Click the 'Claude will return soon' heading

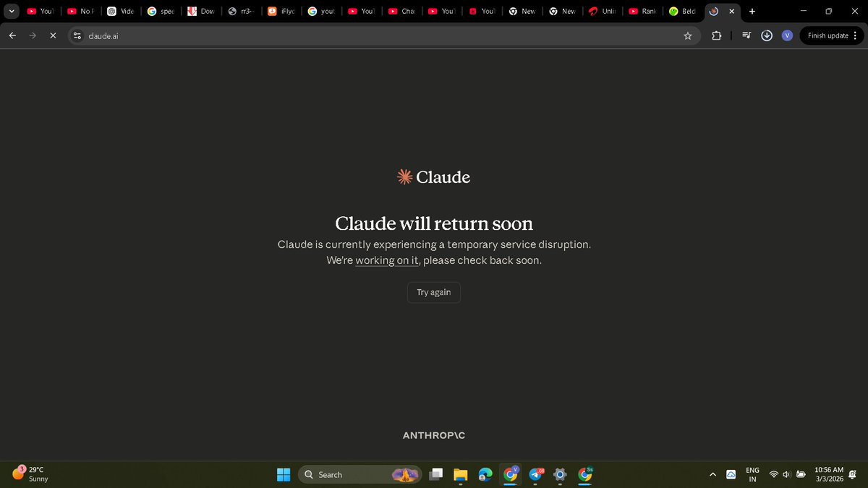[434, 223]
